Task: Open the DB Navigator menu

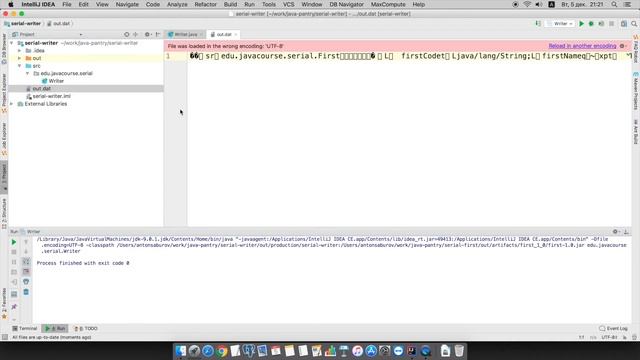Action: tap(346, 4)
